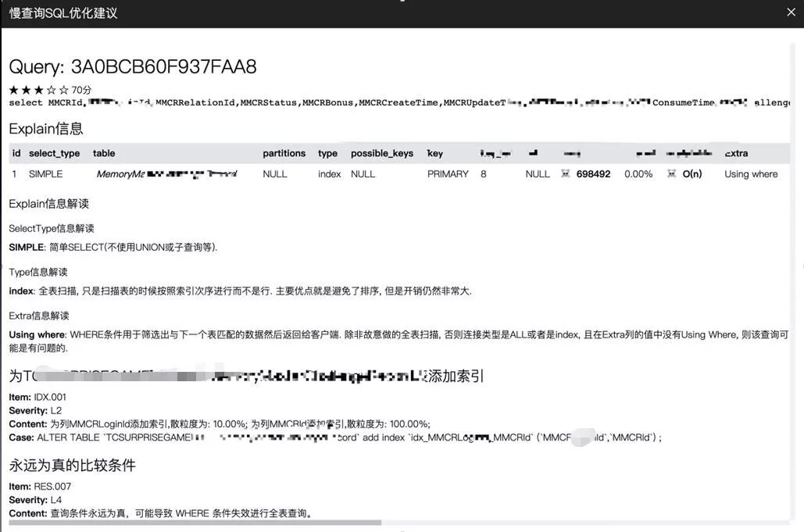804x532 pixels.
Task: Click the filter icon beside 698492 rows value
Action: 565,173
